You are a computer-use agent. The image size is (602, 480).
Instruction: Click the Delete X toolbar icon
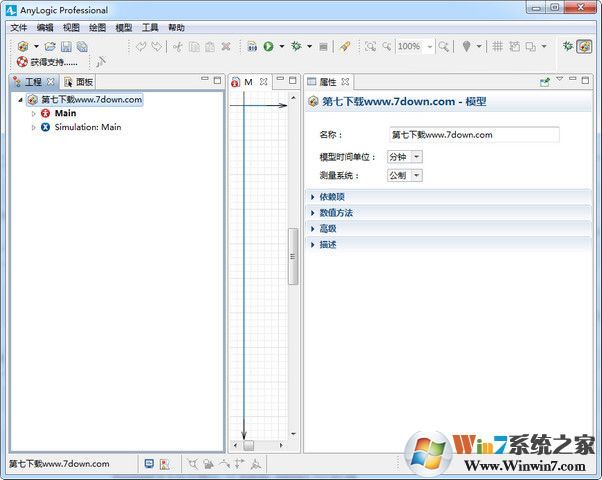click(x=226, y=46)
